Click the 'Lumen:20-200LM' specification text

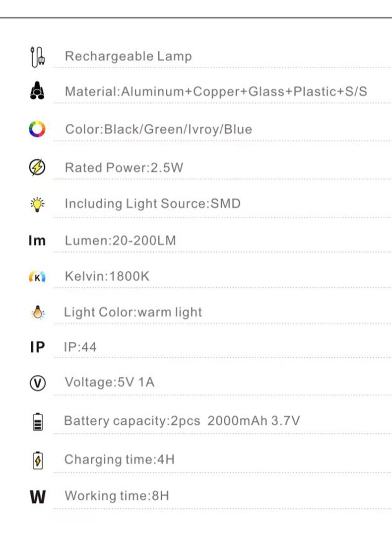tap(121, 241)
